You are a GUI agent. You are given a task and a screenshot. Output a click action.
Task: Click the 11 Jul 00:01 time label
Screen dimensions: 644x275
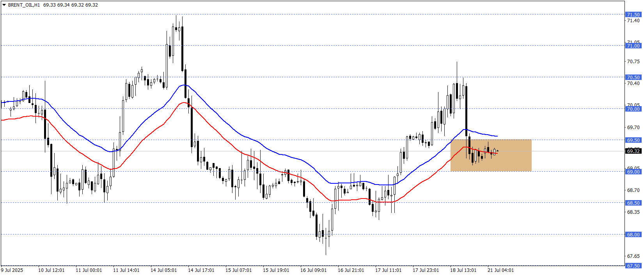[89, 270]
